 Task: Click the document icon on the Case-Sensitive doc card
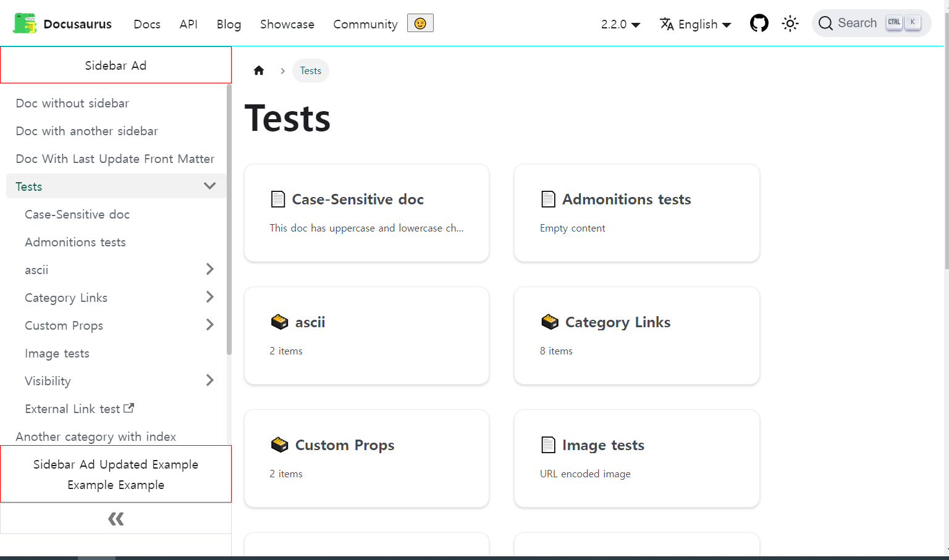(x=278, y=199)
